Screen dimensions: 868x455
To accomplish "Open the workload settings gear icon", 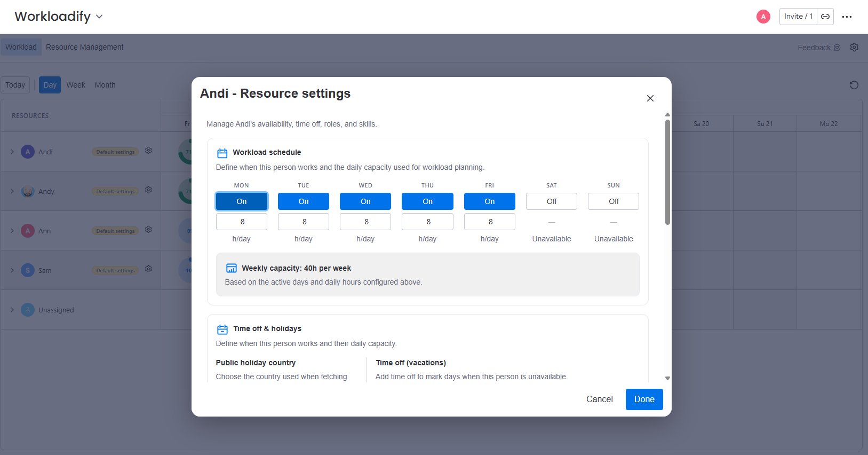I will 854,47.
